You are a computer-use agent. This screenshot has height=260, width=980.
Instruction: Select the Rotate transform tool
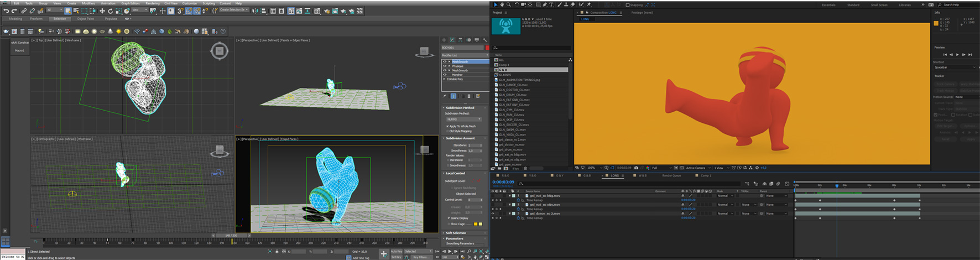tap(110, 11)
